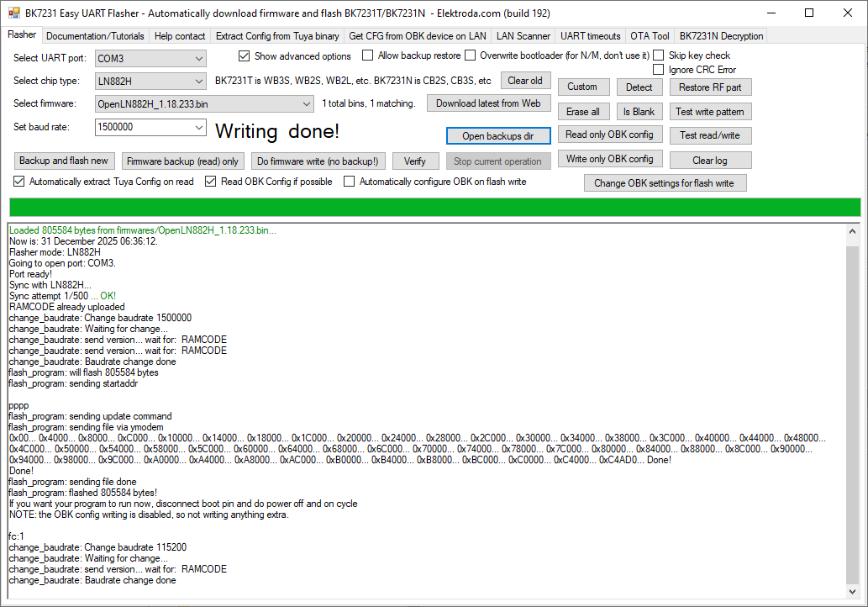Click the log vertical scrollbar thumb
Viewport: 868px width, 607px height.
853,415
